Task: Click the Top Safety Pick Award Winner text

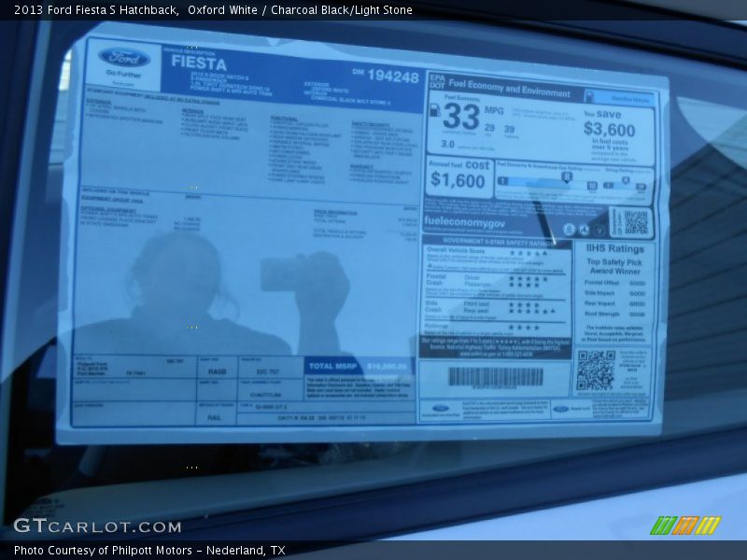Action: click(x=614, y=267)
